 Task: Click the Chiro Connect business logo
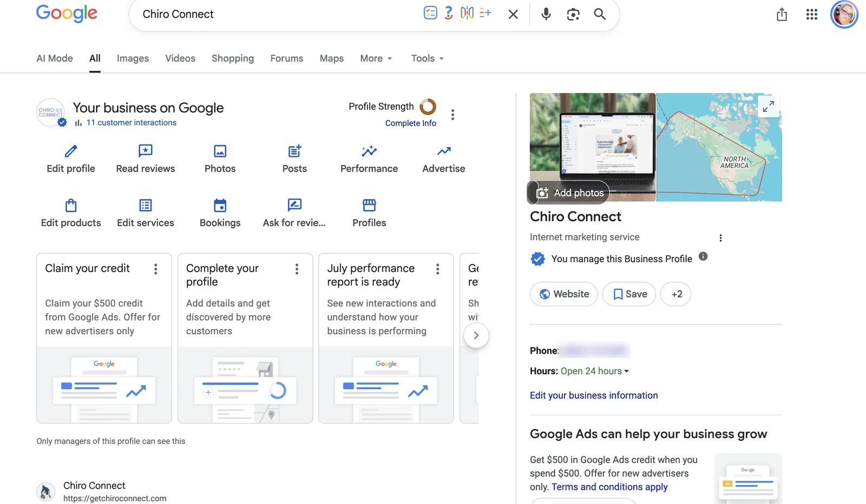pos(51,112)
